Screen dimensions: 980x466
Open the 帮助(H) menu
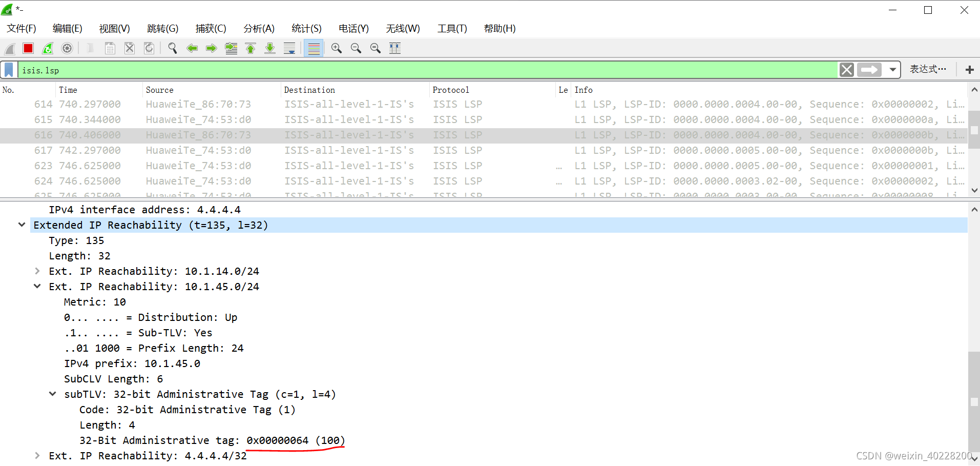[x=500, y=29]
